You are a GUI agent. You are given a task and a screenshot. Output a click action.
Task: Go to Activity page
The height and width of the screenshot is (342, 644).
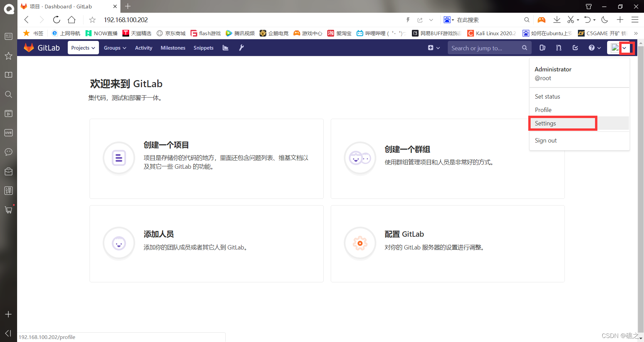[144, 48]
